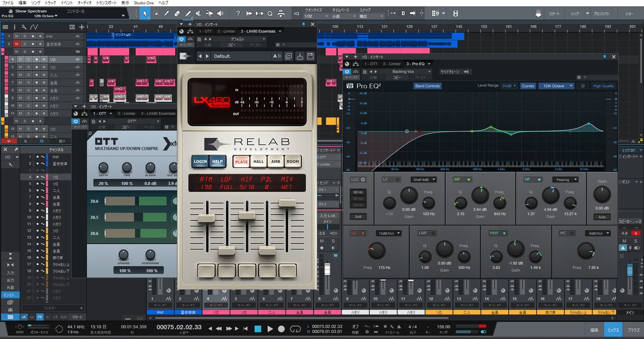
Task: Switch to the 2 - Limiter tab in Pro EQ window
Action: coord(392,63)
